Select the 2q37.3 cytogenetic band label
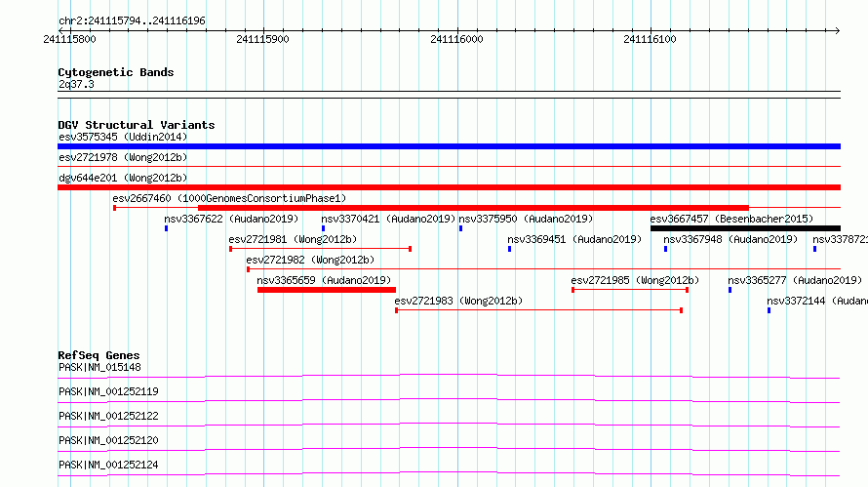The image size is (868, 487). [76, 84]
